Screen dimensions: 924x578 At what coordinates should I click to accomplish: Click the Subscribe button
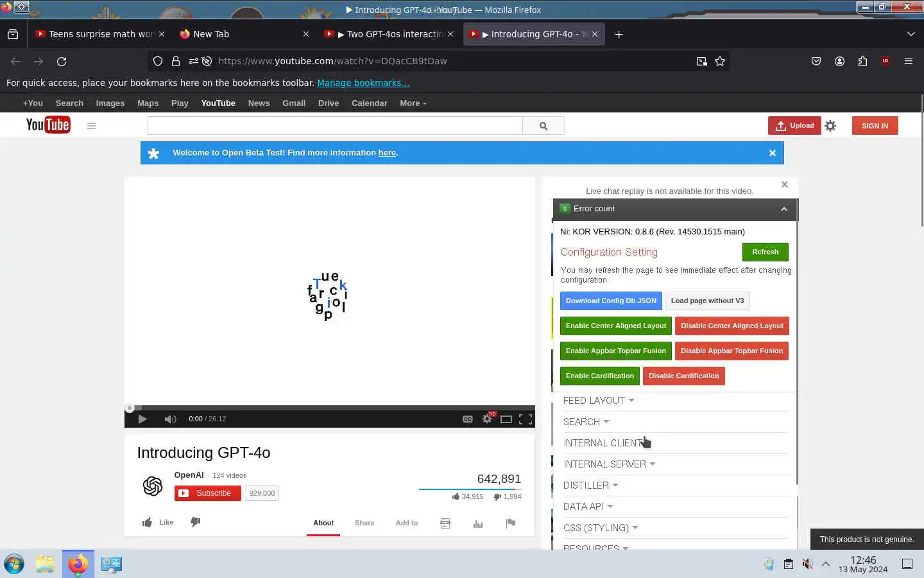tap(207, 493)
